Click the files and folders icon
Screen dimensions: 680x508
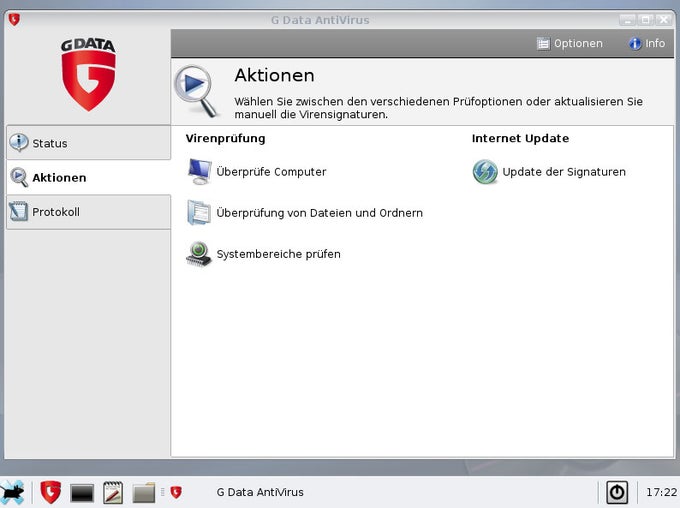(x=199, y=213)
